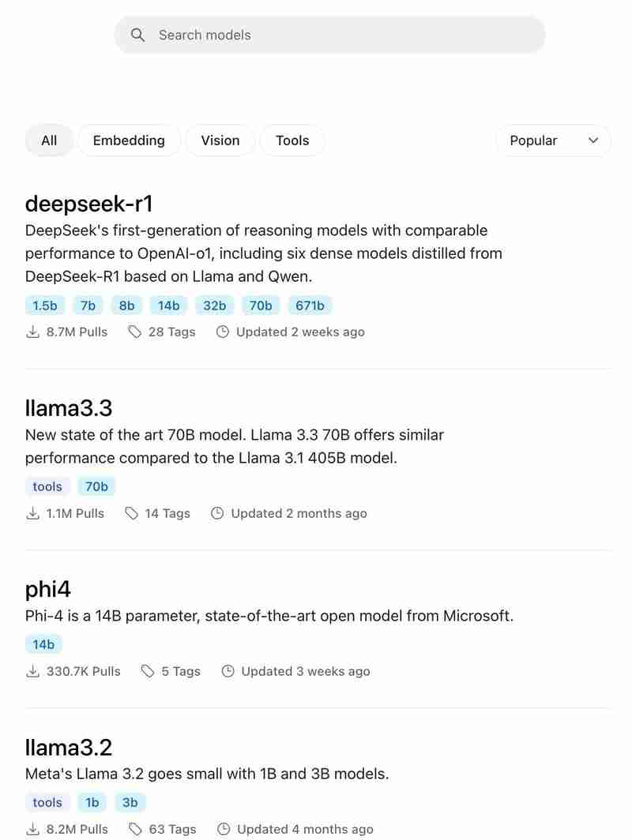Click the download icon beside 1.1M Pulls
Image resolution: width=632 pixels, height=840 pixels.
[32, 513]
